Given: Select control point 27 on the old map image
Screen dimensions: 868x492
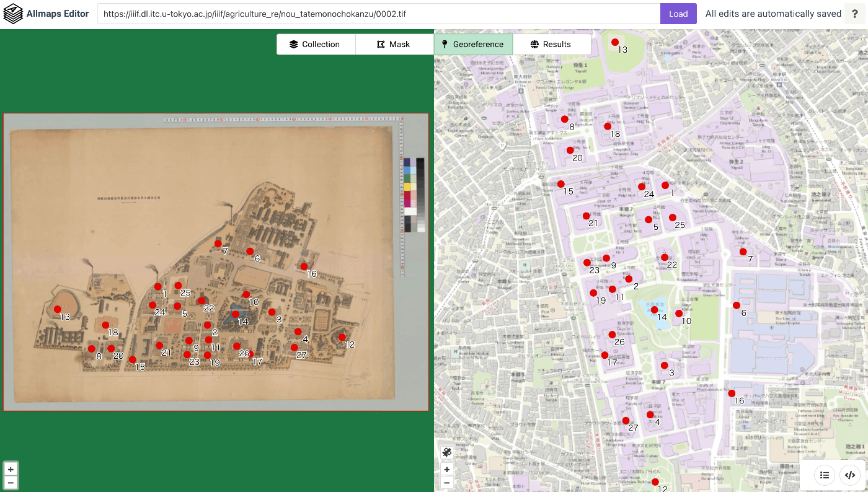Looking at the screenshot, I should 294,348.
